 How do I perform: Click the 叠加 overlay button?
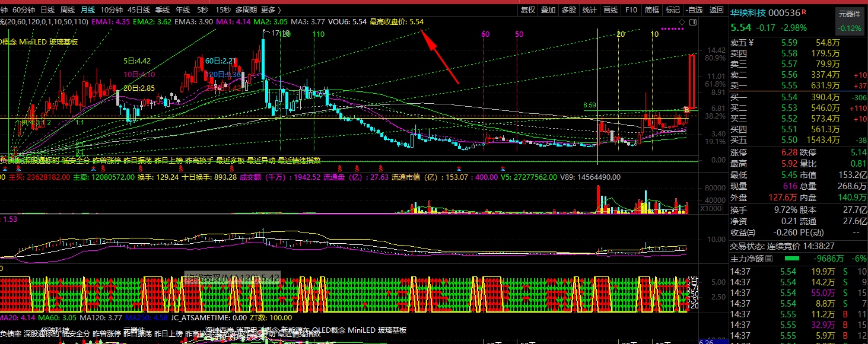(x=548, y=9)
